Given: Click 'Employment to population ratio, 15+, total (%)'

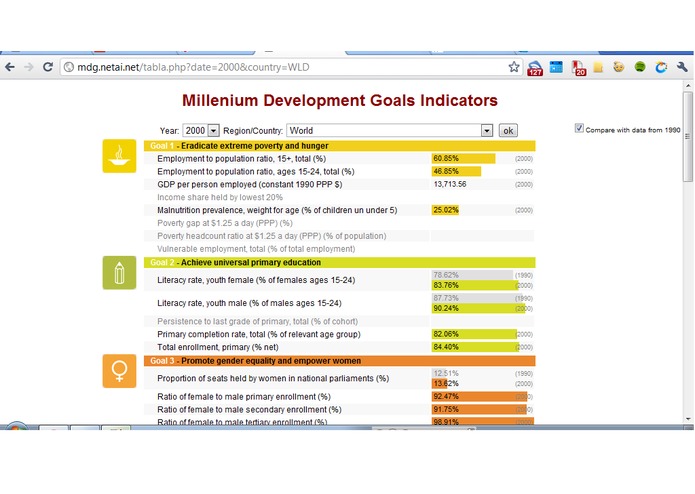Looking at the screenshot, I should point(242,158).
